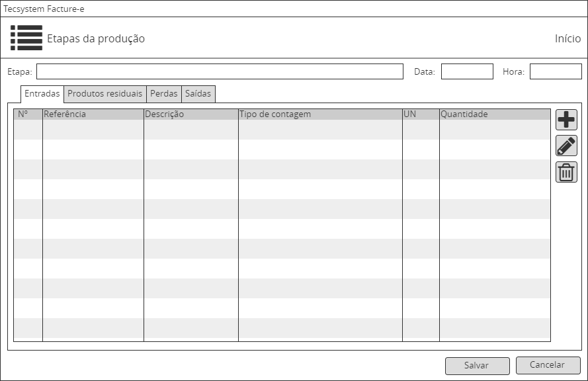
Task: Open the Produtos residuais tab
Action: coord(105,94)
